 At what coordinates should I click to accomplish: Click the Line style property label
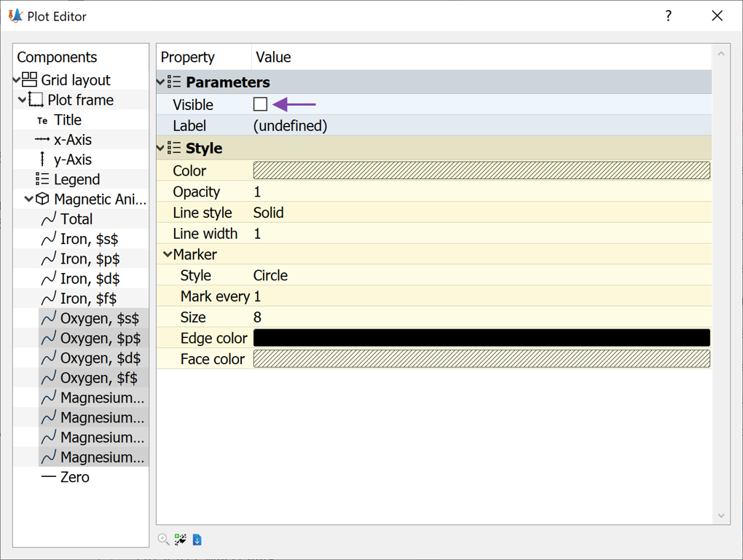click(203, 213)
